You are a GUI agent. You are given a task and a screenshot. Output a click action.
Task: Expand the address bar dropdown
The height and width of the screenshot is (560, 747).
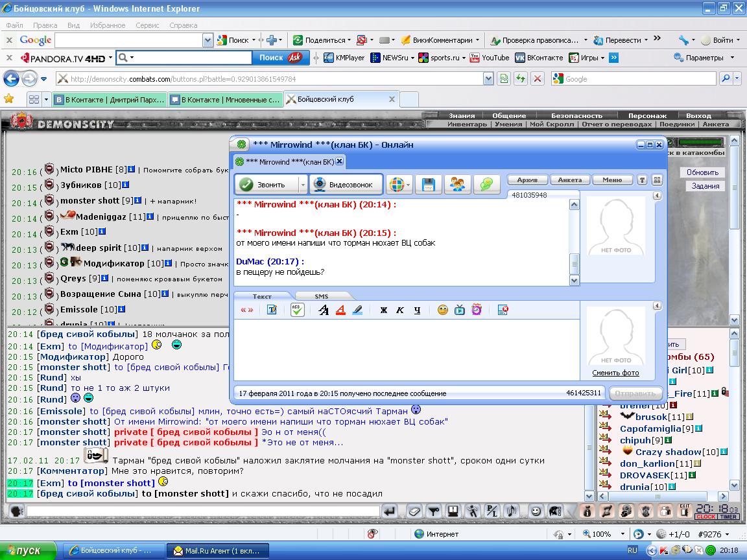[x=488, y=78]
